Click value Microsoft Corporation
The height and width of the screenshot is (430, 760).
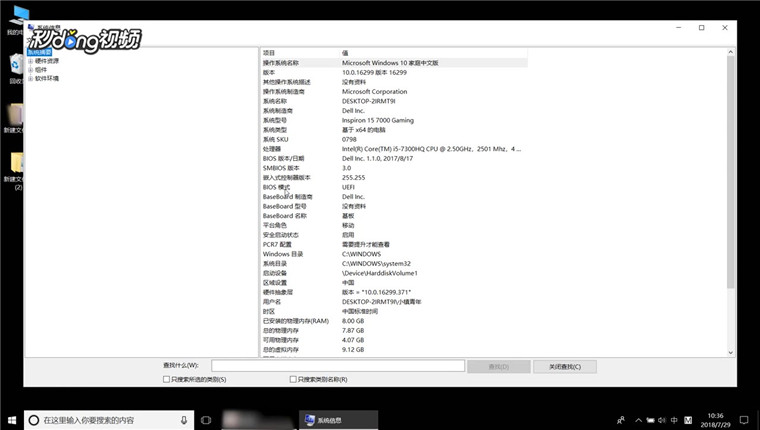[374, 92]
